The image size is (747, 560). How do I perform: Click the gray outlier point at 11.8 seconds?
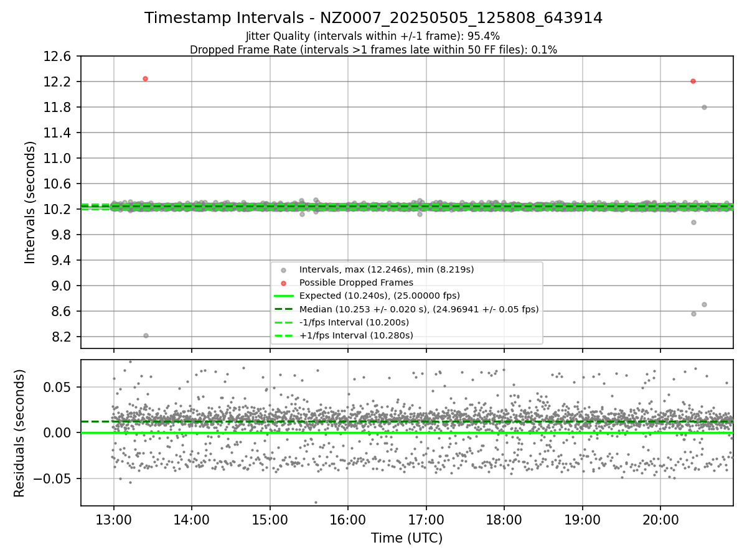tap(704, 107)
